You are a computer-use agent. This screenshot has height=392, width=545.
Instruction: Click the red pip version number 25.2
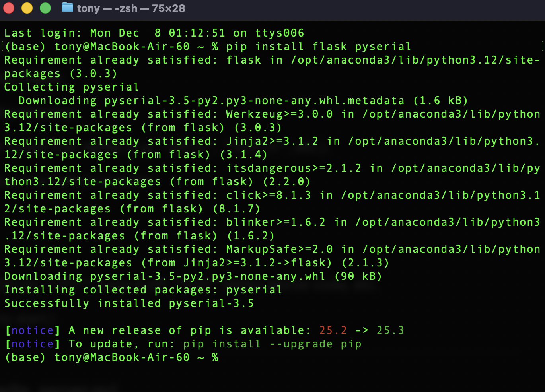333,330
